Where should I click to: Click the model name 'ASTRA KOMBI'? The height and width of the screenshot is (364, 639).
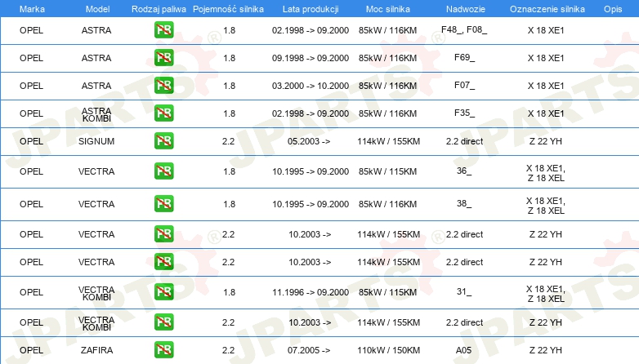(x=96, y=114)
